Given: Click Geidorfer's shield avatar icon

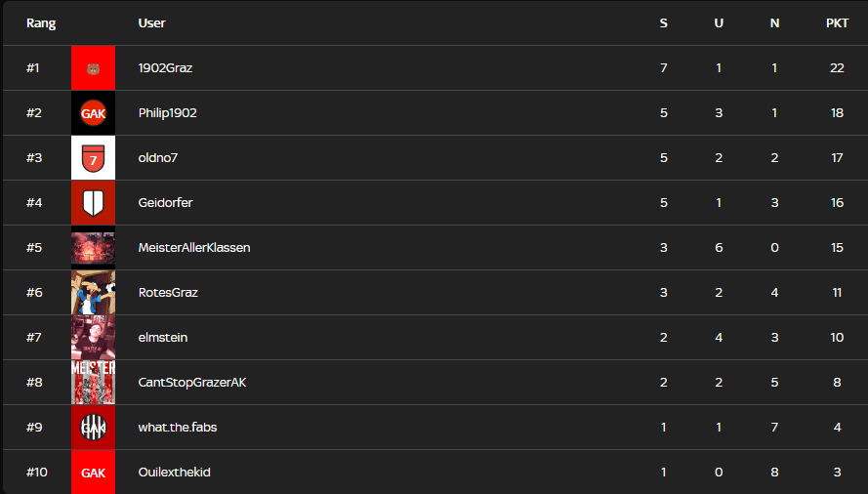Looking at the screenshot, I should 93,203.
